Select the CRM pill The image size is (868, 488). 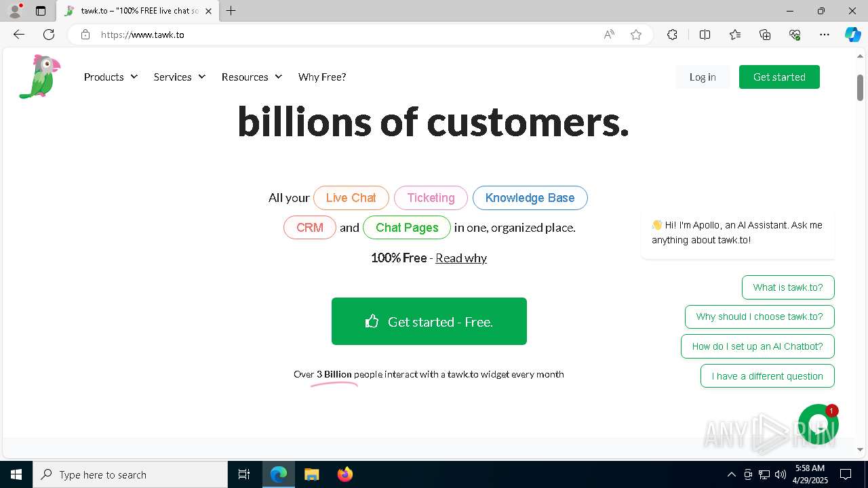click(x=309, y=228)
